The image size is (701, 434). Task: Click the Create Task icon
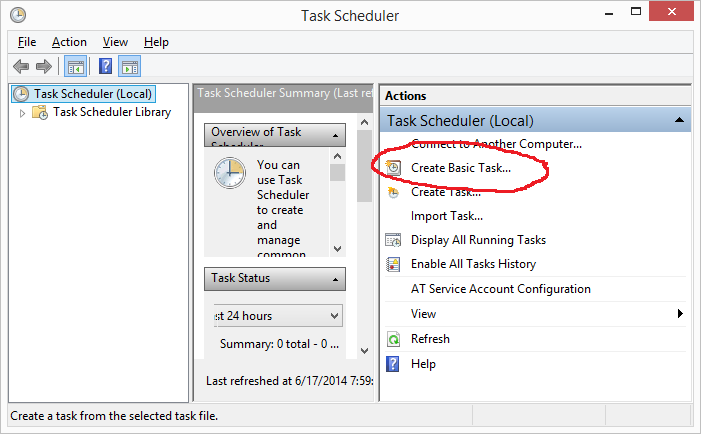pos(393,192)
